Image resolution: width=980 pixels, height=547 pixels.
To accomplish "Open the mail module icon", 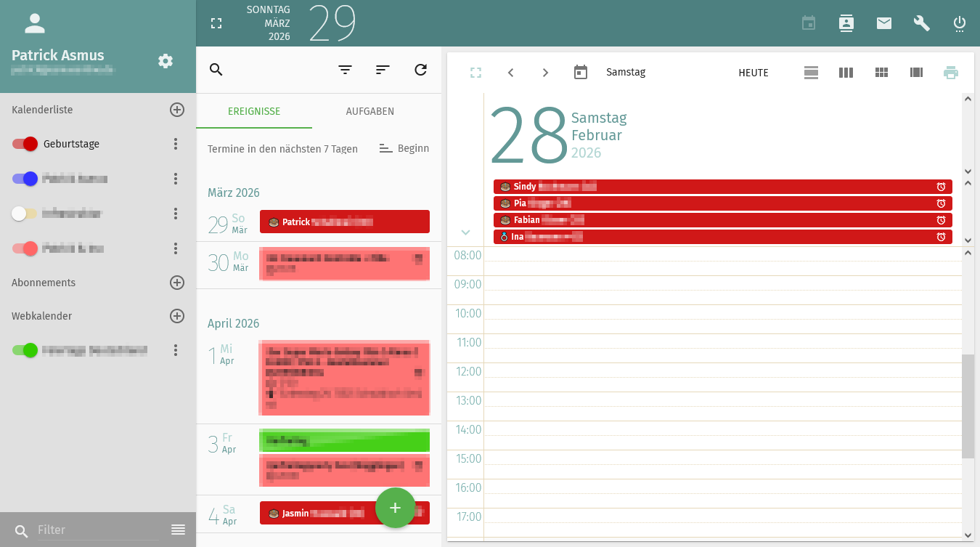I will coord(883,23).
